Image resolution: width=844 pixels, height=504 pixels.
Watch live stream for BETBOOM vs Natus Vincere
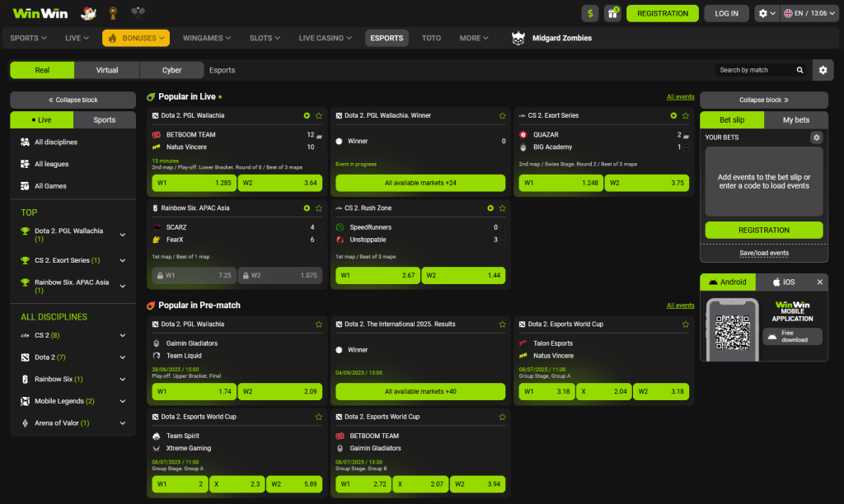point(307,115)
